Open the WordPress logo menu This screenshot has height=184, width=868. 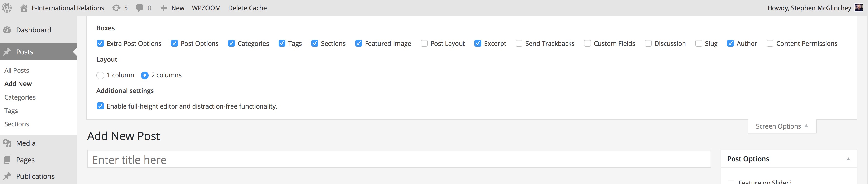point(7,8)
